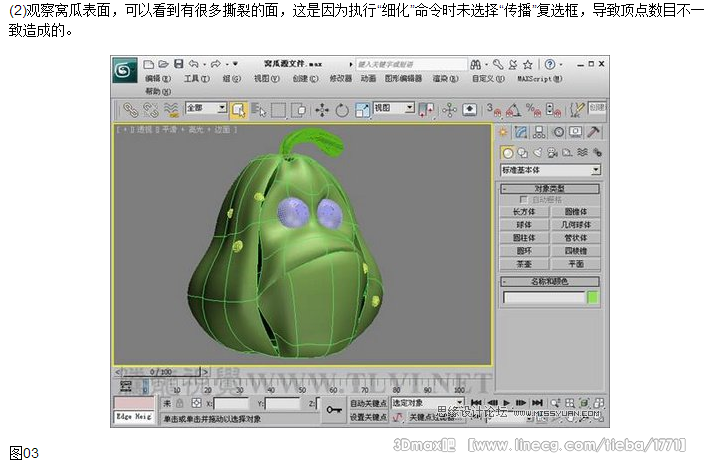
Task: Choose the Rectangular Selection Region tool
Action: [278, 110]
